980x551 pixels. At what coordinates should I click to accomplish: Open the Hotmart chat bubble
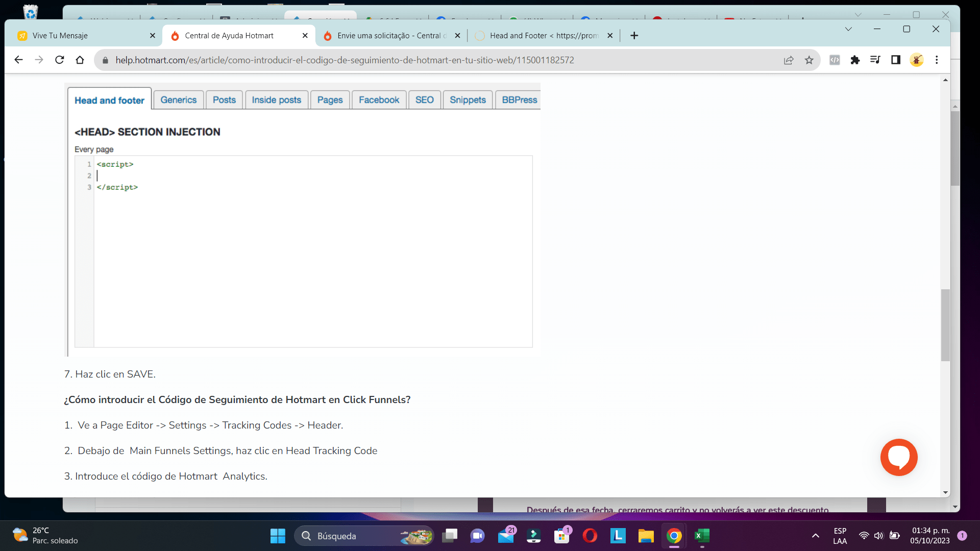pos(899,457)
